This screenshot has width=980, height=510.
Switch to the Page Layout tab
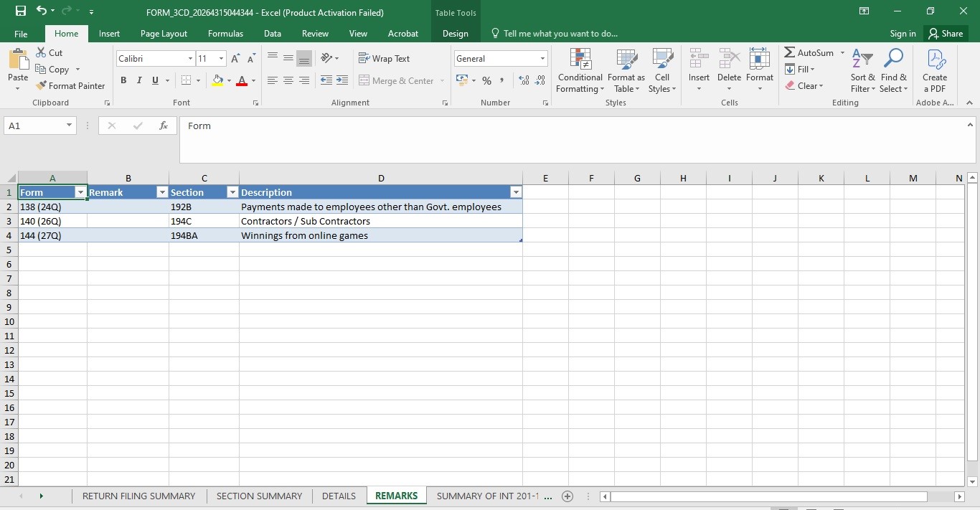(x=164, y=34)
